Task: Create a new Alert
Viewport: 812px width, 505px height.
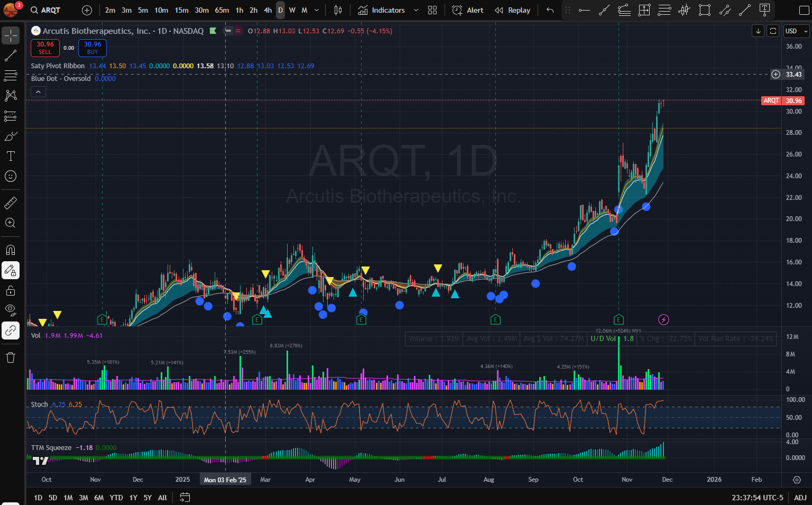Action: click(468, 10)
